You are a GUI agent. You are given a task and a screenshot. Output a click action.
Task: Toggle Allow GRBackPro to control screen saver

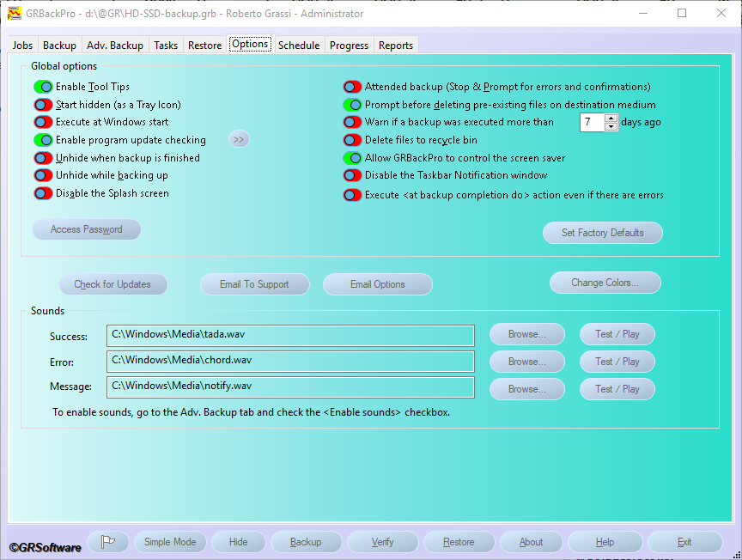pyautogui.click(x=352, y=158)
